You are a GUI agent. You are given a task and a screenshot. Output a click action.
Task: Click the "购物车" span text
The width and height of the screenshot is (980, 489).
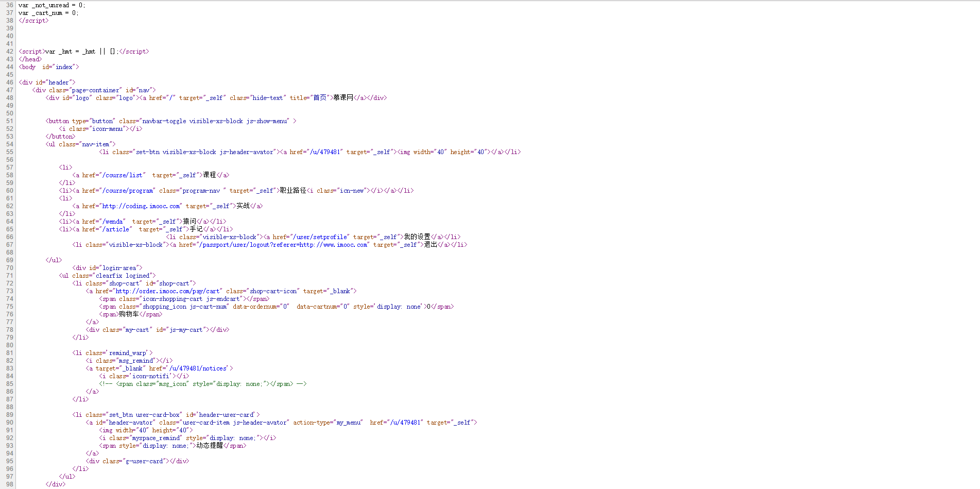(129, 314)
